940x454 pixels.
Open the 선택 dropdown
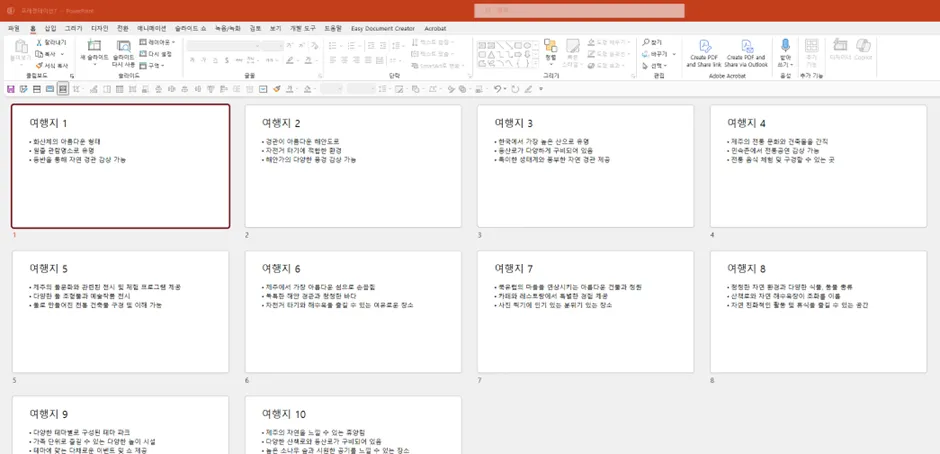click(x=653, y=65)
